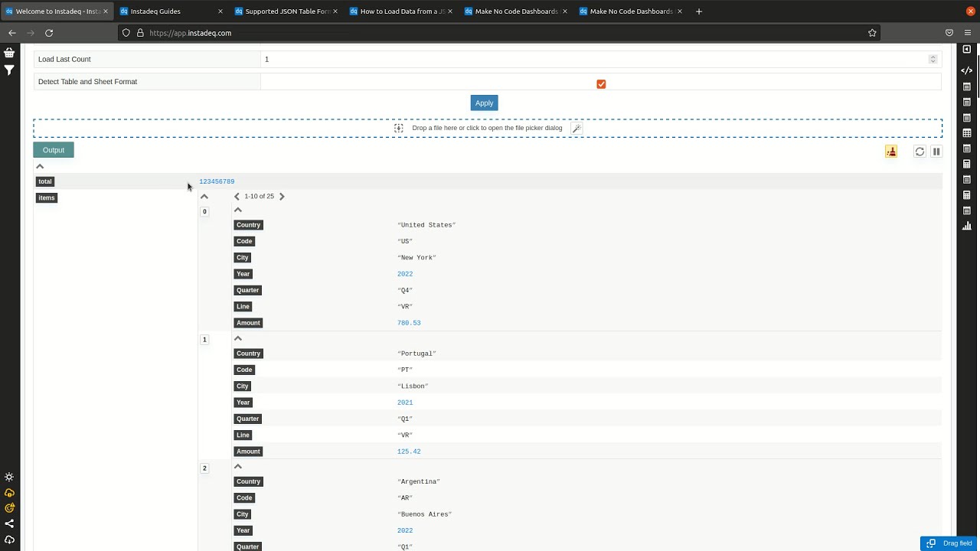Select the table grid icon in right sidebar
The width and height of the screenshot is (980, 551).
(x=967, y=133)
